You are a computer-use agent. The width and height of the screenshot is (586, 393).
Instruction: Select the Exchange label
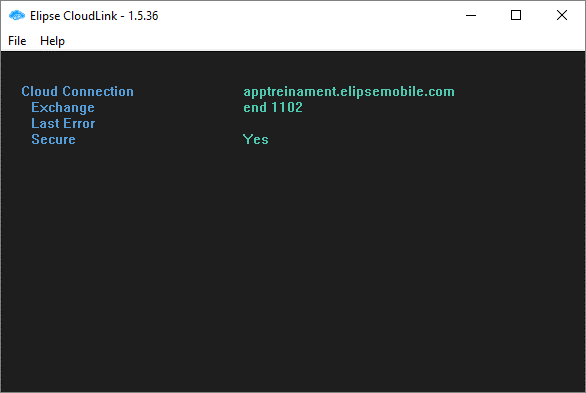click(63, 108)
